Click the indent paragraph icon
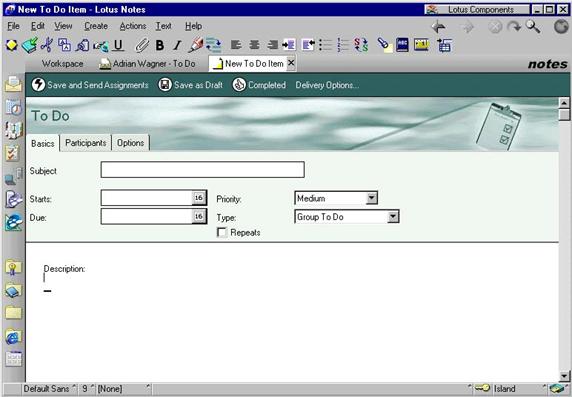 (289, 45)
